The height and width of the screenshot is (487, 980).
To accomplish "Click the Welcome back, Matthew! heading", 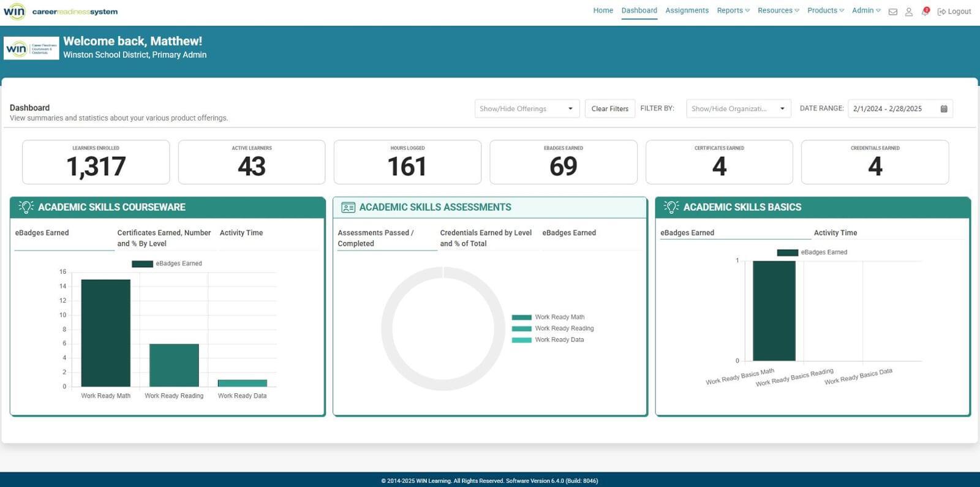I will point(132,41).
